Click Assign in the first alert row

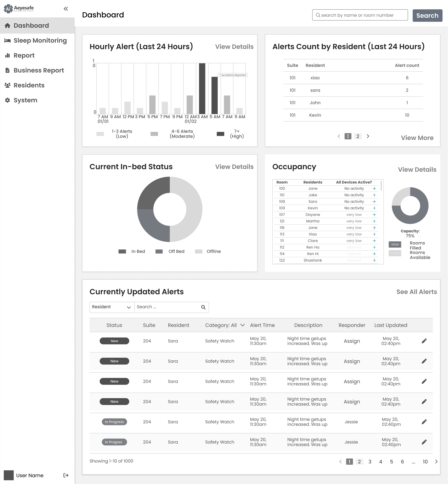point(352,341)
